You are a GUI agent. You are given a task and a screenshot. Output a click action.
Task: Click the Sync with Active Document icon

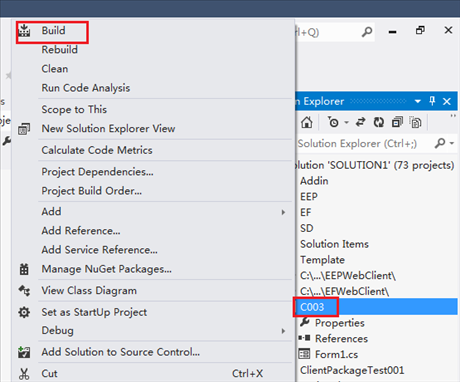360,122
